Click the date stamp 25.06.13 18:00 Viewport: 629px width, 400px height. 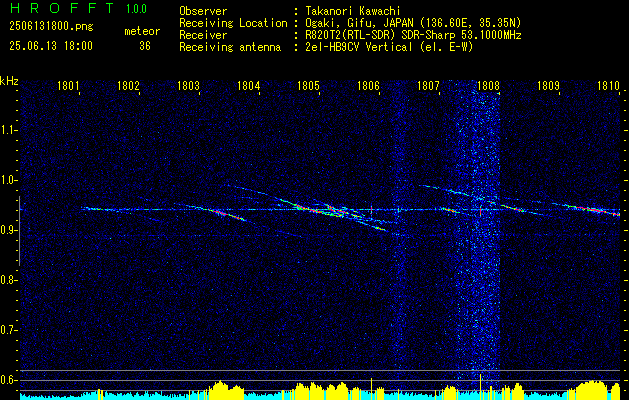[x=51, y=46]
